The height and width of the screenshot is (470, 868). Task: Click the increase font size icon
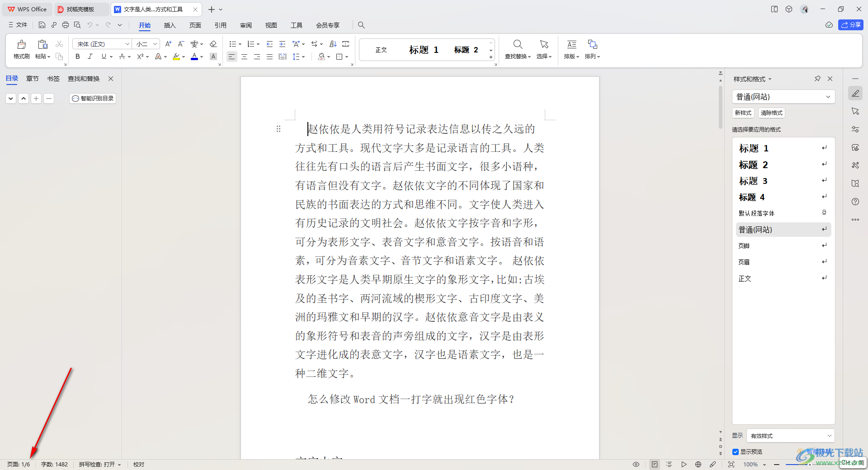(168, 44)
